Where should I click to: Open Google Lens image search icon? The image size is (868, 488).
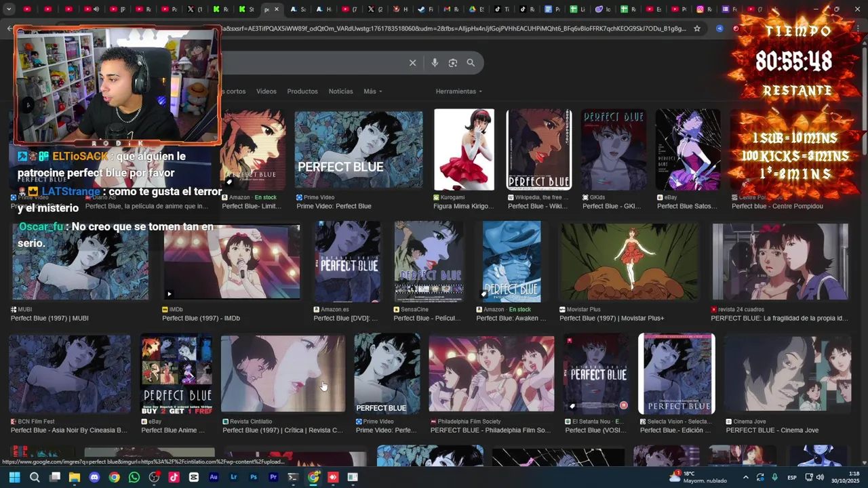pyautogui.click(x=453, y=63)
